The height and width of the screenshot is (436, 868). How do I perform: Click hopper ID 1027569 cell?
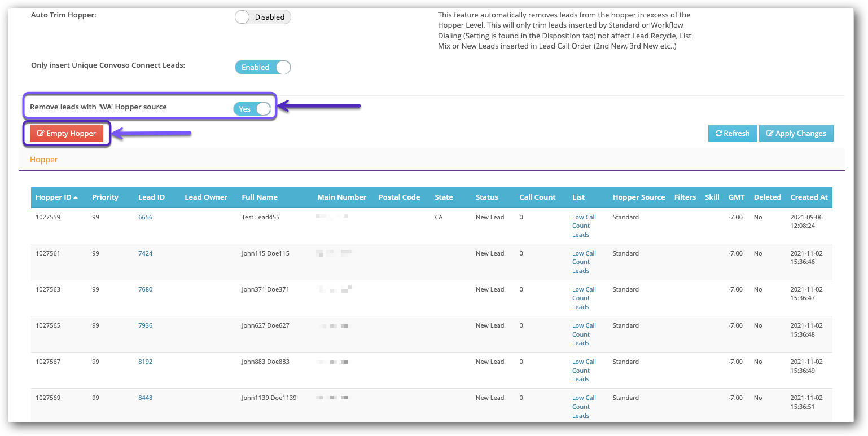click(47, 398)
